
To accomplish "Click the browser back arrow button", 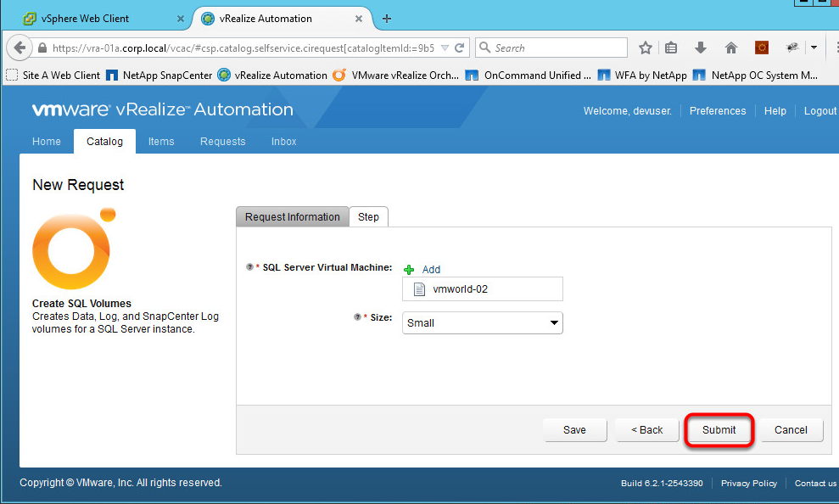I will tap(20, 48).
